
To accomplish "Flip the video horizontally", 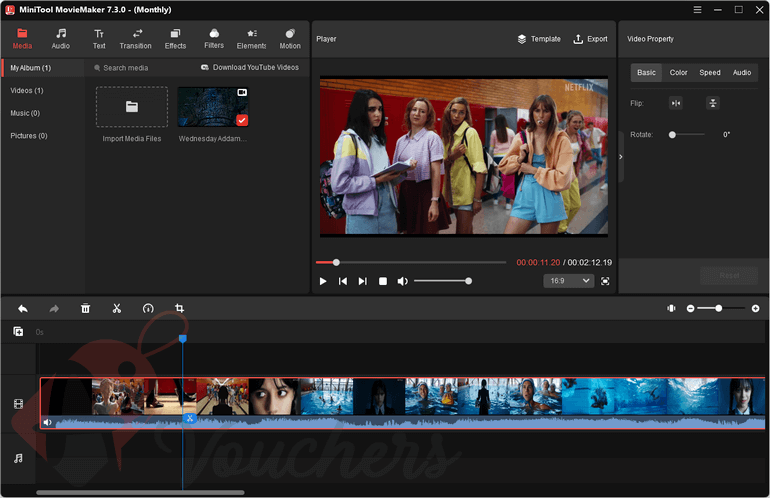I will click(x=676, y=103).
